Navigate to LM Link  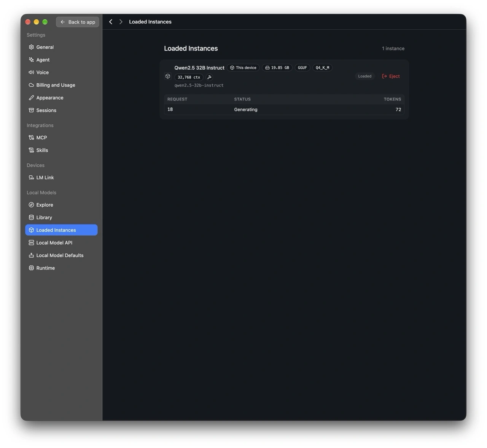click(61, 178)
